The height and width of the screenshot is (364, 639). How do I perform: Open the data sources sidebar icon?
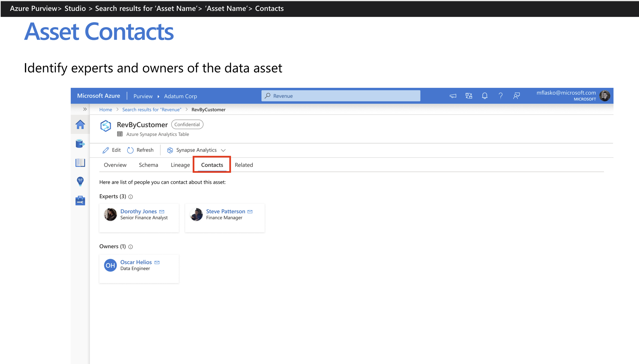[x=80, y=144]
